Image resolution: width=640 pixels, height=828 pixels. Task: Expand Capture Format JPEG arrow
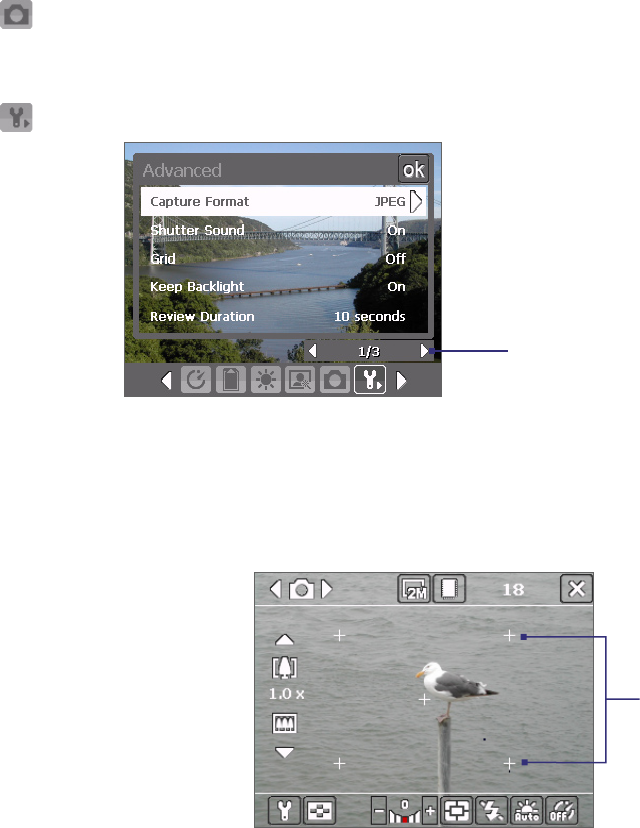(x=417, y=201)
